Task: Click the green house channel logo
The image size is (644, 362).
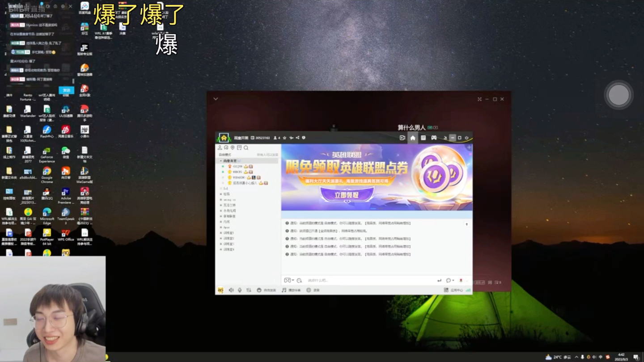Action: 224,138
